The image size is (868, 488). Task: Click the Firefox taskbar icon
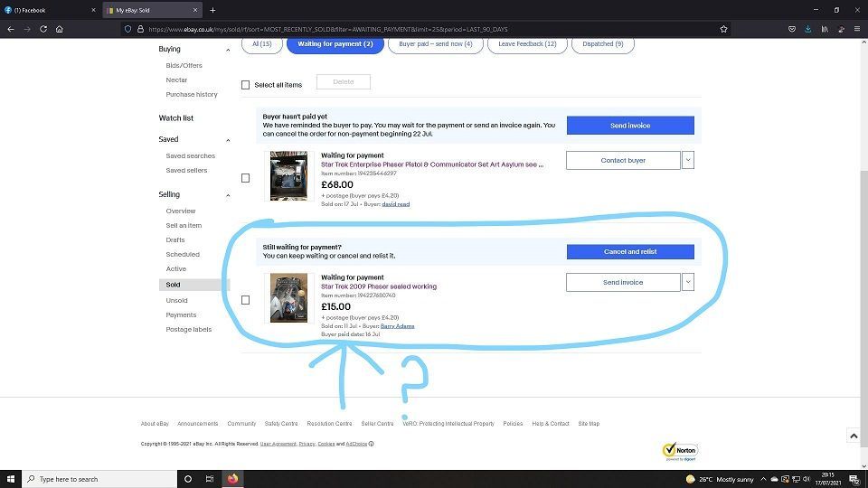tap(232, 479)
